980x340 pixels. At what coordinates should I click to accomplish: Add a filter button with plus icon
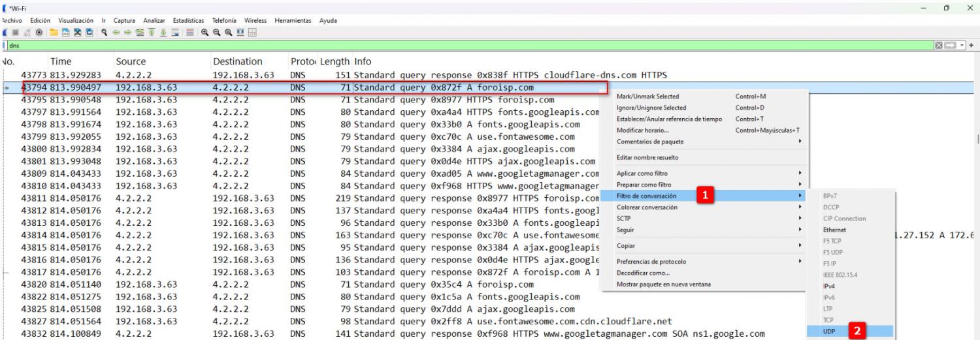point(971,46)
